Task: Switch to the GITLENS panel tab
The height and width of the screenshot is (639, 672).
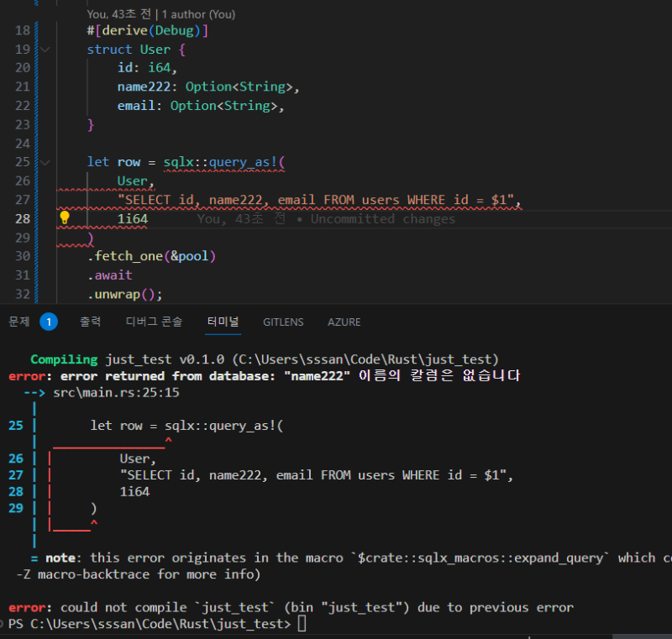Action: coord(283,322)
